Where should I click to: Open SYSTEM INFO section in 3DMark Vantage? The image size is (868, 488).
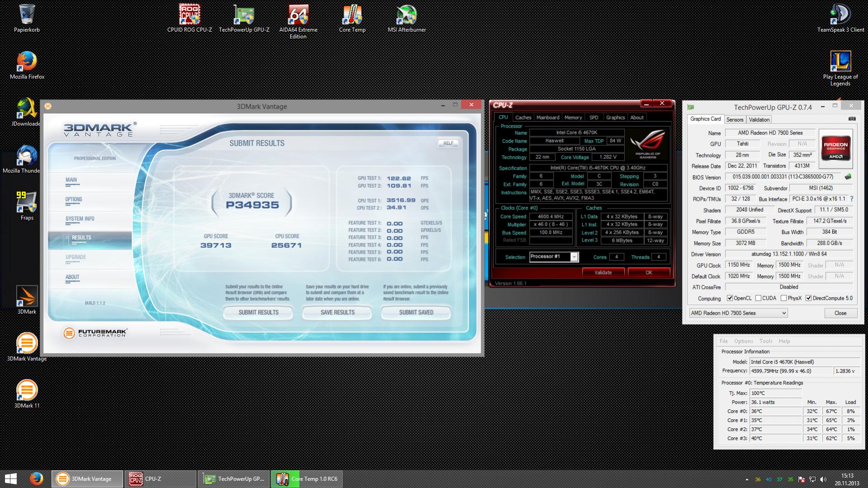tap(80, 219)
